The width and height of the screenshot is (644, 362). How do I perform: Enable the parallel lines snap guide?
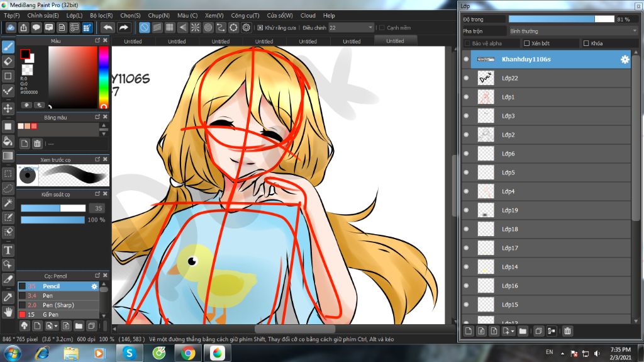click(x=157, y=28)
